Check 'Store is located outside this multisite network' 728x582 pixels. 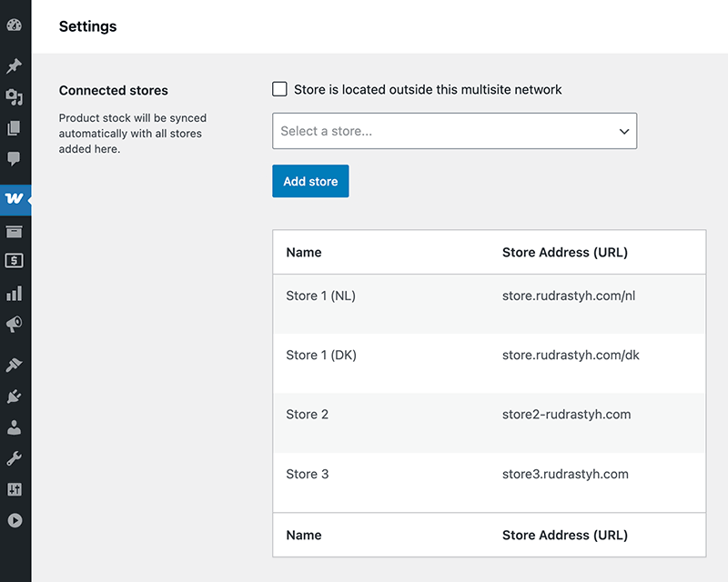point(279,89)
